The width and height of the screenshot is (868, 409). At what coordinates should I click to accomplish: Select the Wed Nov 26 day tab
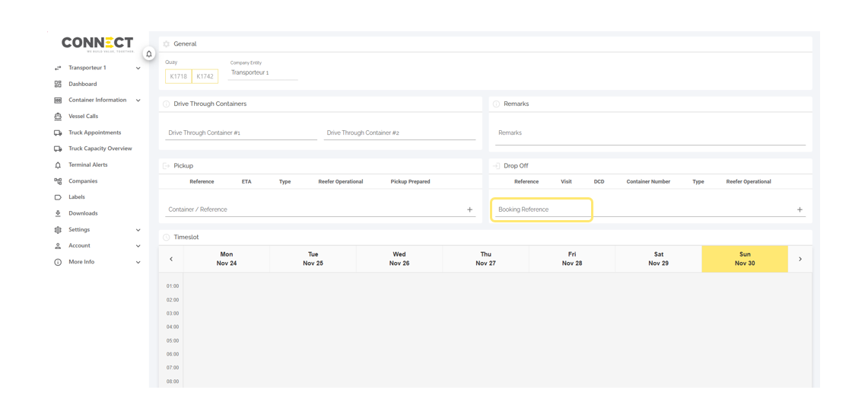(x=399, y=259)
